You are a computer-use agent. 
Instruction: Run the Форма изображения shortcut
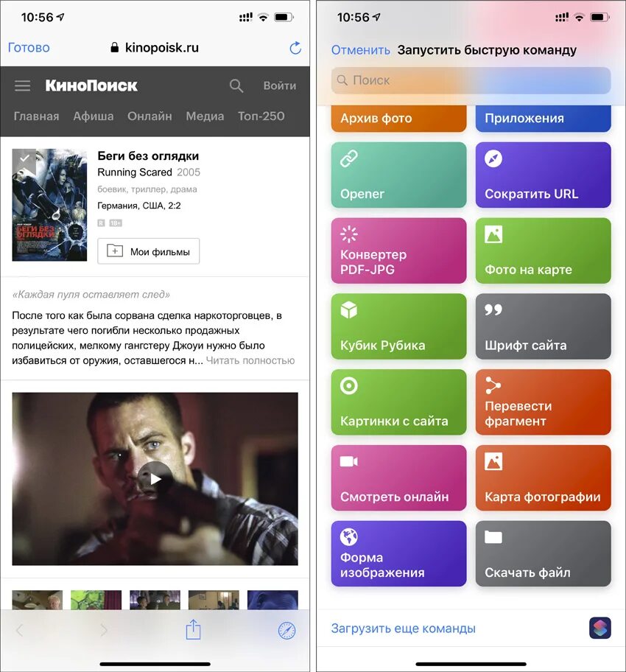(x=398, y=553)
